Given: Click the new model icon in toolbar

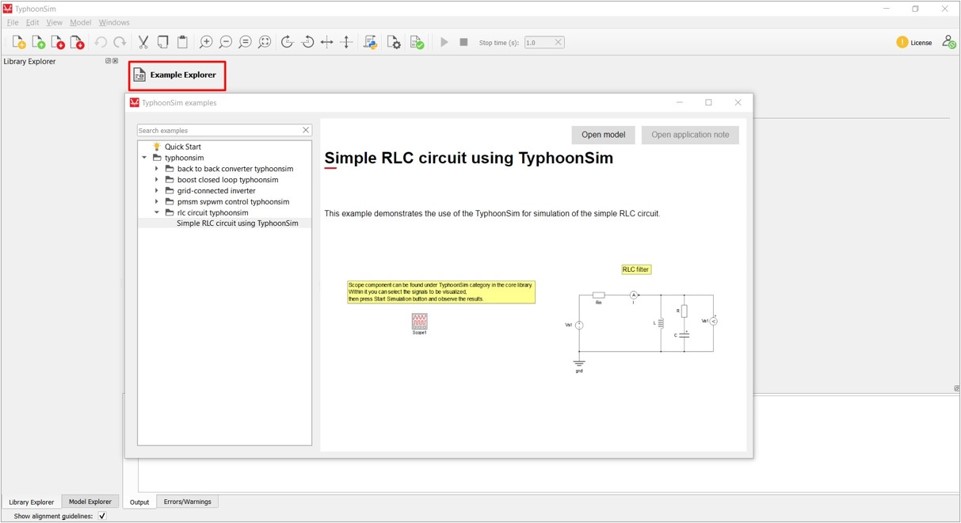Looking at the screenshot, I should tap(18, 42).
